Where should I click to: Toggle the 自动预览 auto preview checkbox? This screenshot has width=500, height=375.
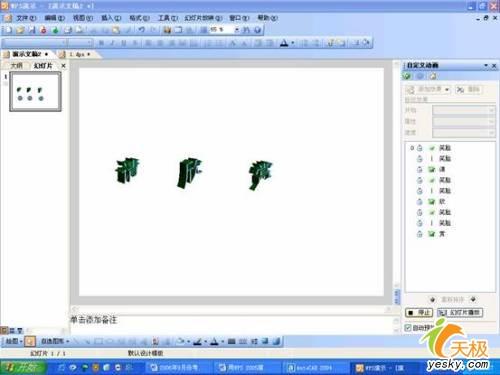click(408, 328)
